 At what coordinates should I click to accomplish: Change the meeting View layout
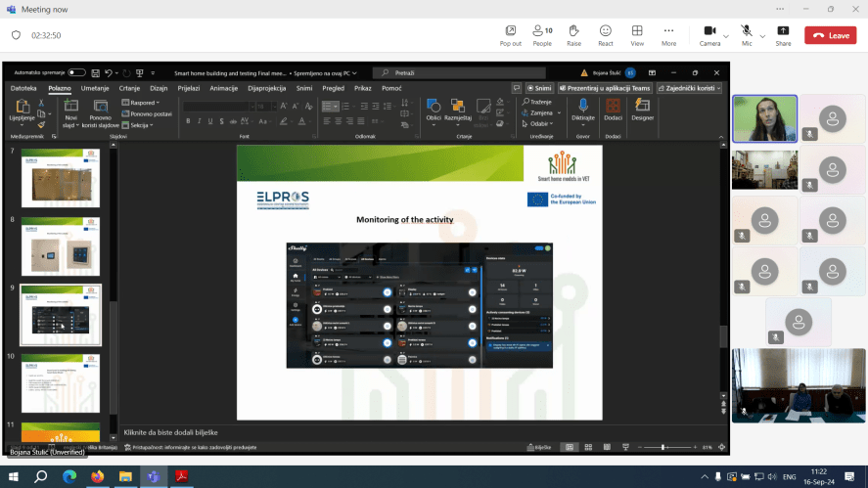637,35
